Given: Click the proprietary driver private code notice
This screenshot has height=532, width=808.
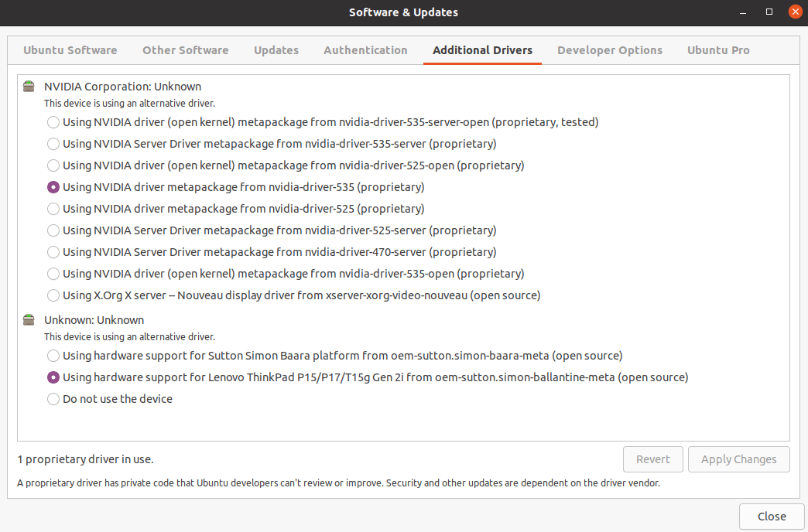Looking at the screenshot, I should pos(338,483).
